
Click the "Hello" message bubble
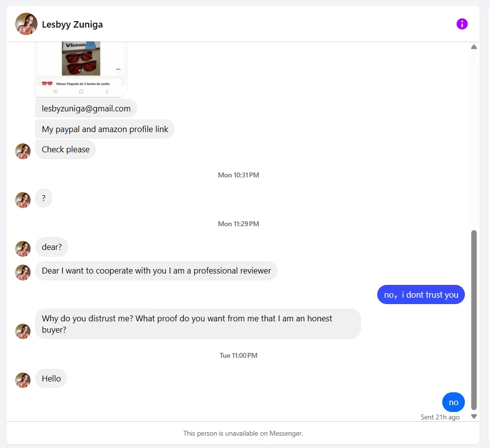51,379
